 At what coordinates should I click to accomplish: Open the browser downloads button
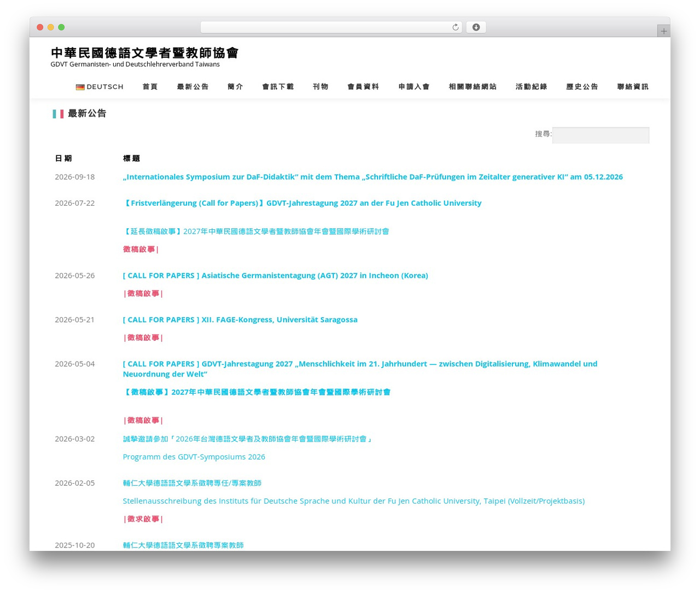point(476,27)
